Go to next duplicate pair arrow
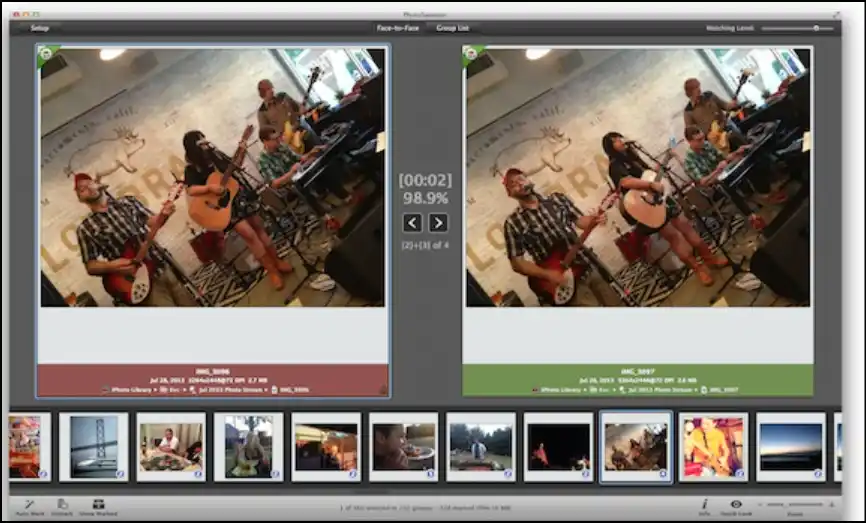866x523 pixels. 438,223
